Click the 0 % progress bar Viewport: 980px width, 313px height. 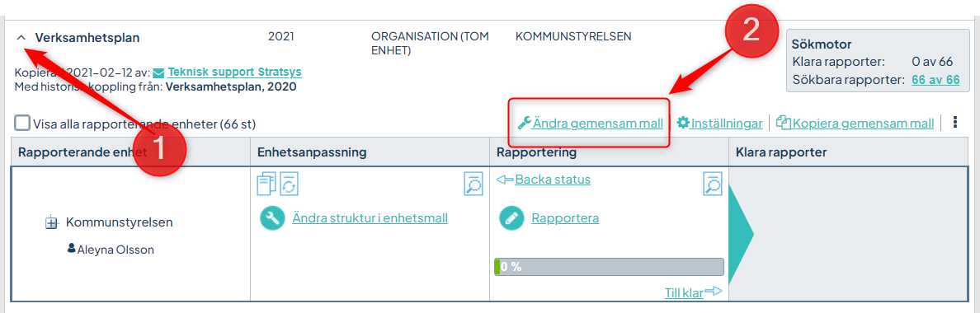click(610, 267)
